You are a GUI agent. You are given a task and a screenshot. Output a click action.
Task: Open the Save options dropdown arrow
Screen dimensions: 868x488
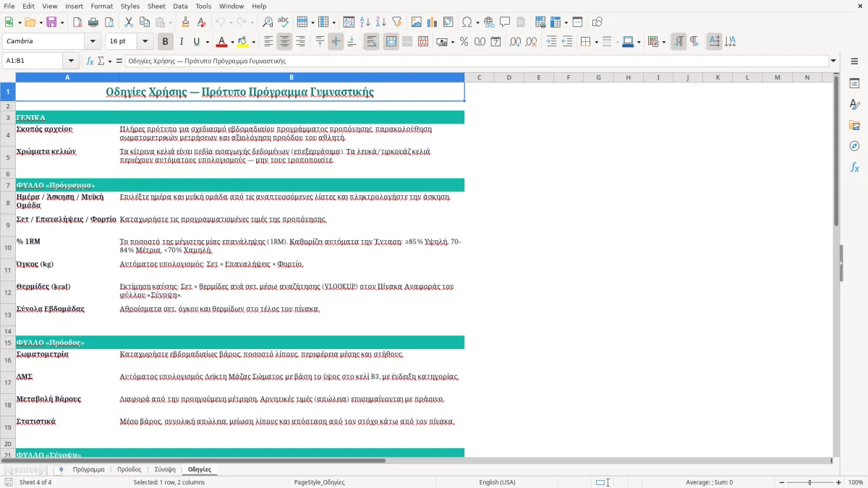point(62,22)
